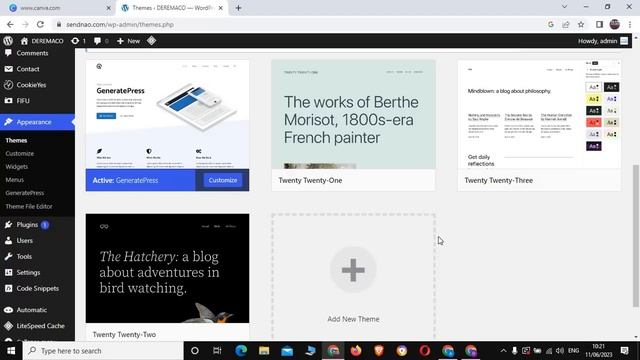
Task: Open File Explorer from the taskbar
Action: [x=264, y=351]
